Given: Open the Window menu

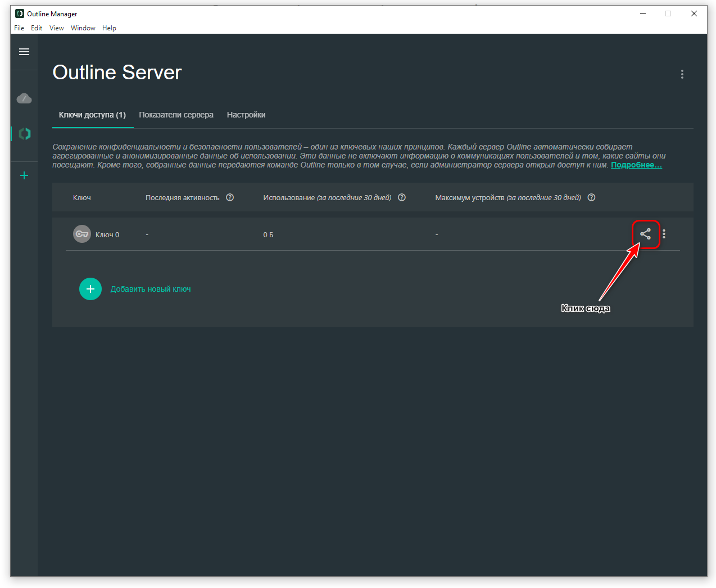Looking at the screenshot, I should pyautogui.click(x=83, y=28).
